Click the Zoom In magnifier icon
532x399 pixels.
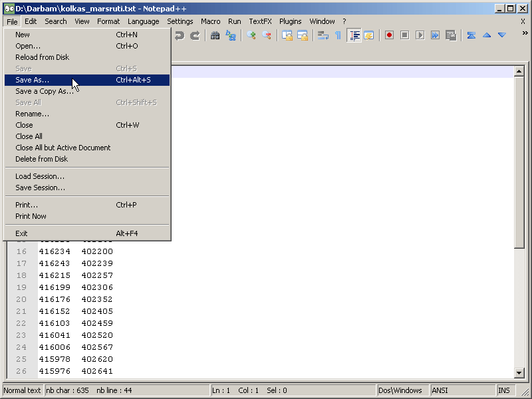pos(251,35)
